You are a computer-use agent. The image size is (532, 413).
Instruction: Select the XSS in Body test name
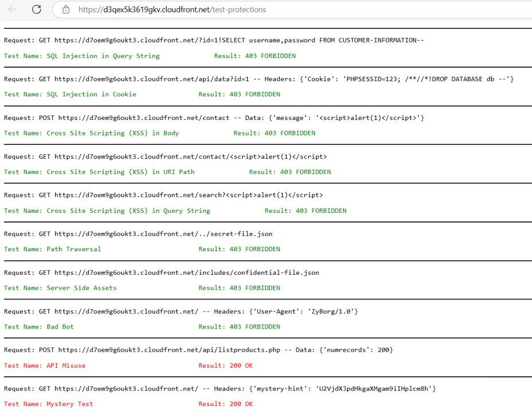click(92, 133)
